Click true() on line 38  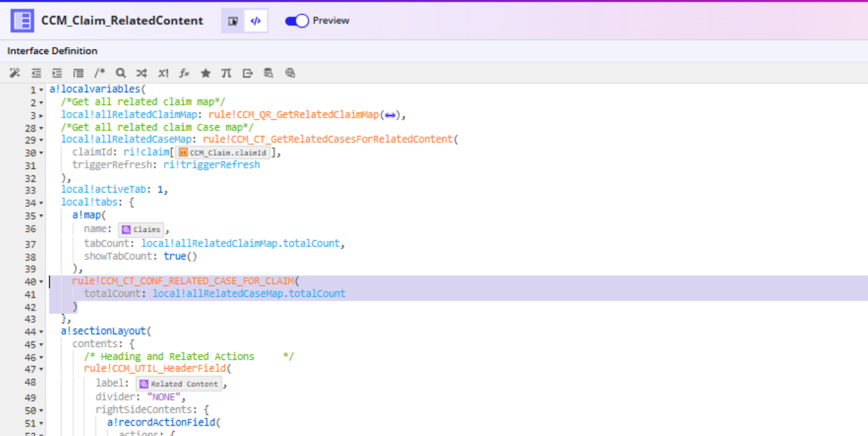coord(180,256)
